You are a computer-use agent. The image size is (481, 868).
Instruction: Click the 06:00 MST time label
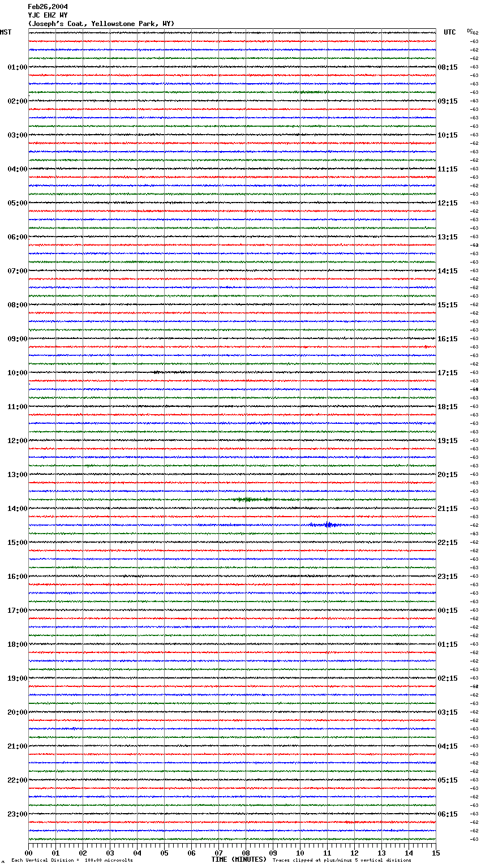click(x=18, y=237)
